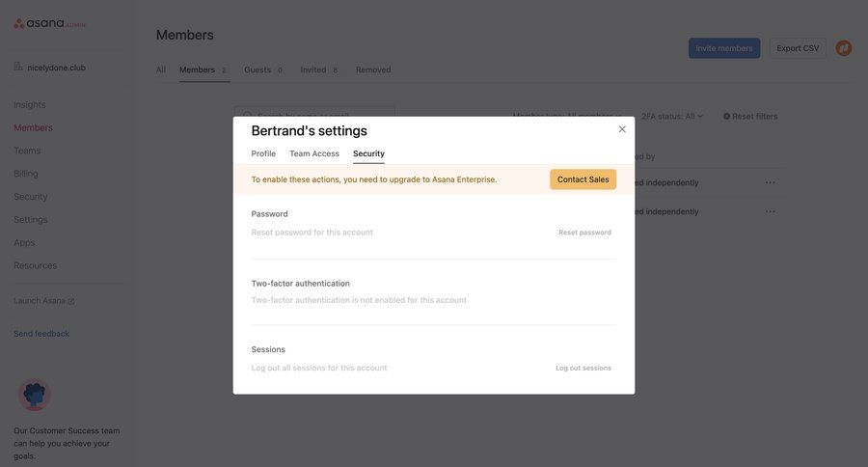Open the 2FA status filter dropdown
This screenshot has height=467, width=868.
coord(672,117)
